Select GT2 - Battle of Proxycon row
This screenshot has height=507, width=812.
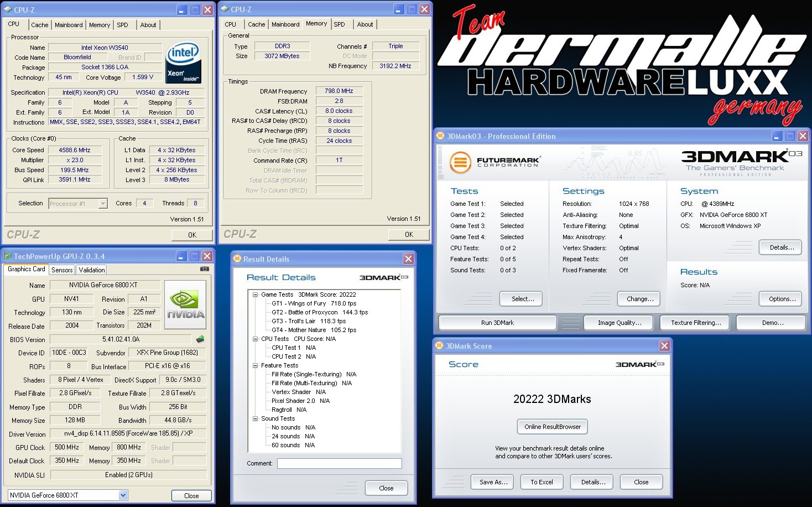319,312
